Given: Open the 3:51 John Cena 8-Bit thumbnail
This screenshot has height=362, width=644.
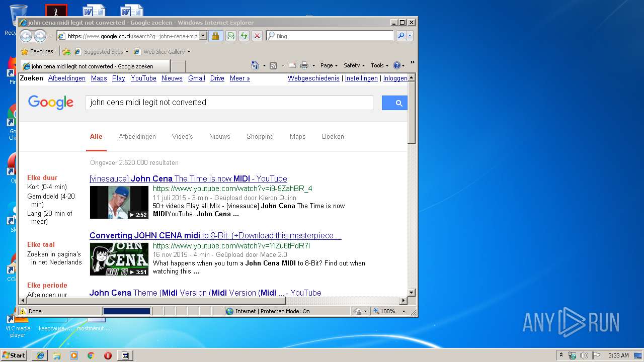Looking at the screenshot, I should pos(119,259).
